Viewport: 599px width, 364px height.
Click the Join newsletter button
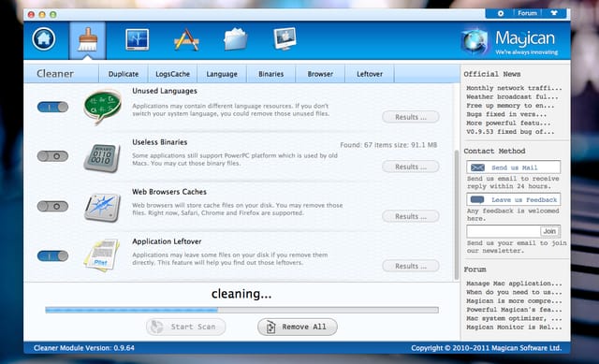[549, 231]
